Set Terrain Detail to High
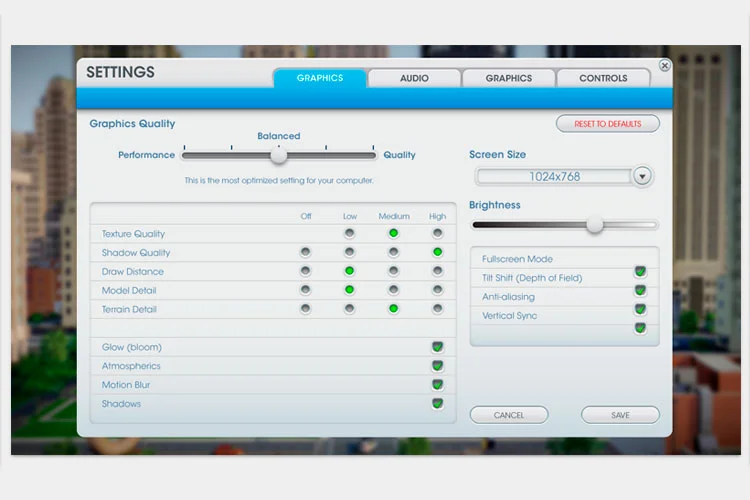Image resolution: width=750 pixels, height=500 pixels. point(437,309)
